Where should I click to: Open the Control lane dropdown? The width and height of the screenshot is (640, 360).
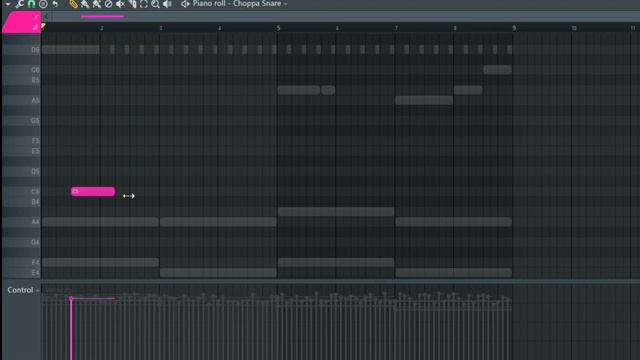23,290
